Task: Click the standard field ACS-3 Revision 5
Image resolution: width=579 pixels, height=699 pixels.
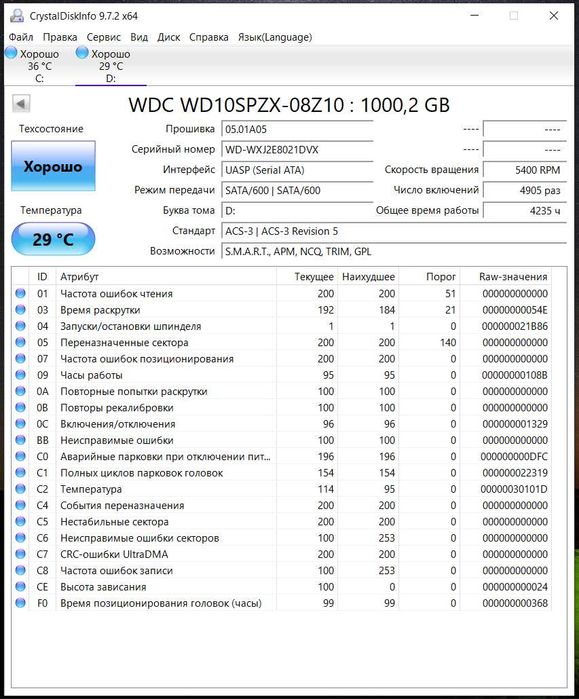Action: [x=394, y=231]
